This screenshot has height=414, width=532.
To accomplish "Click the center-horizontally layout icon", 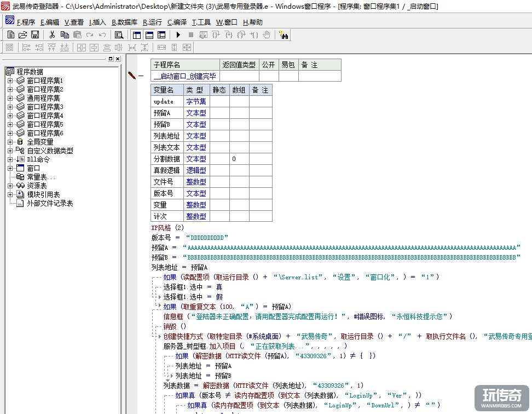I will tap(82, 48).
